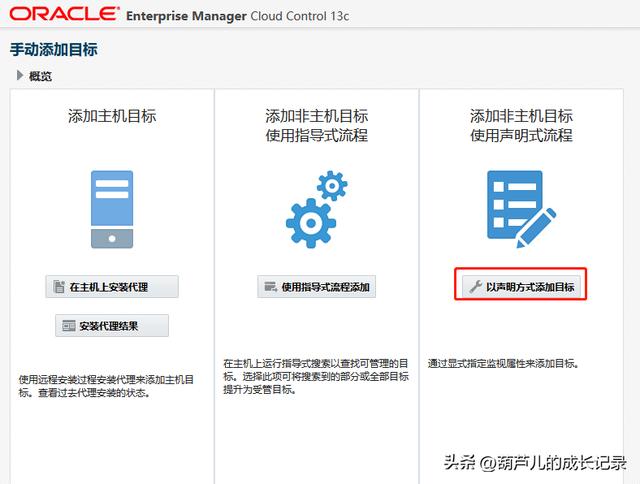Open 安装代理结果 results button
Image resolution: width=640 pixels, height=484 pixels.
[x=112, y=326]
